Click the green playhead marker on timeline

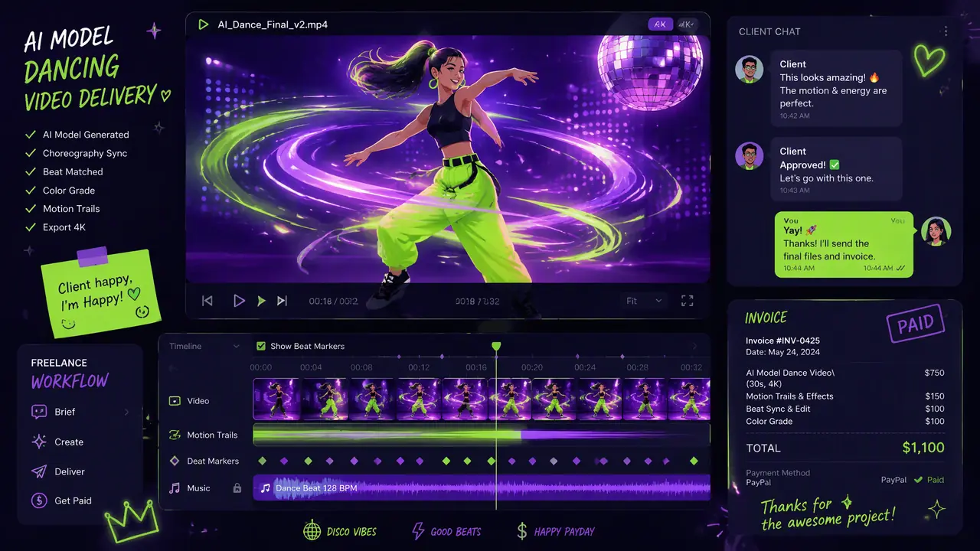[x=496, y=347]
